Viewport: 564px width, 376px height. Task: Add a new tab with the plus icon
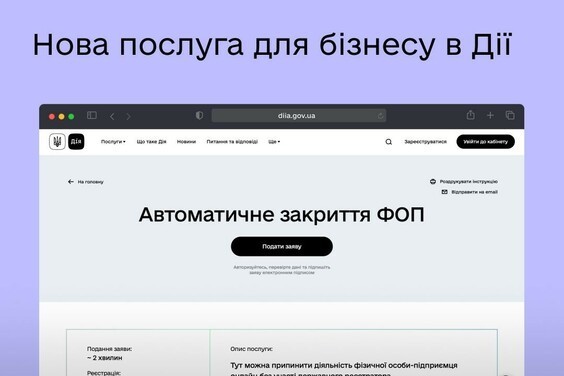point(490,115)
